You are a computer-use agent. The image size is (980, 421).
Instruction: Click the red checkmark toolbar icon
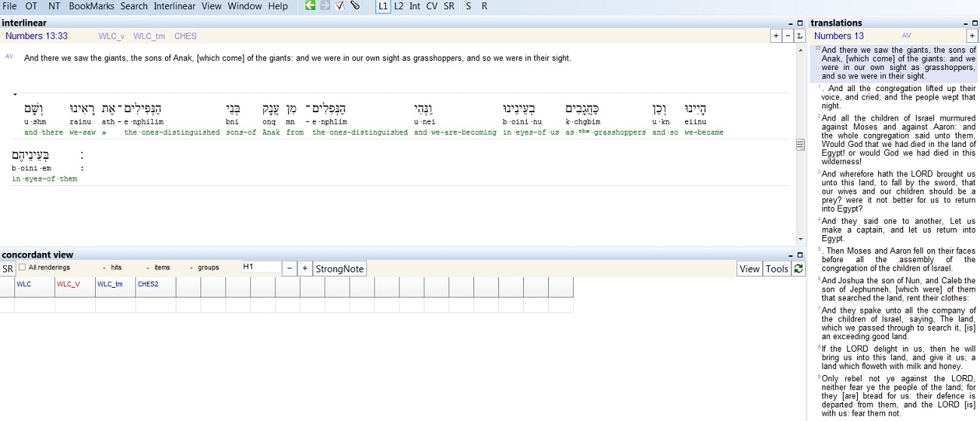tap(340, 6)
